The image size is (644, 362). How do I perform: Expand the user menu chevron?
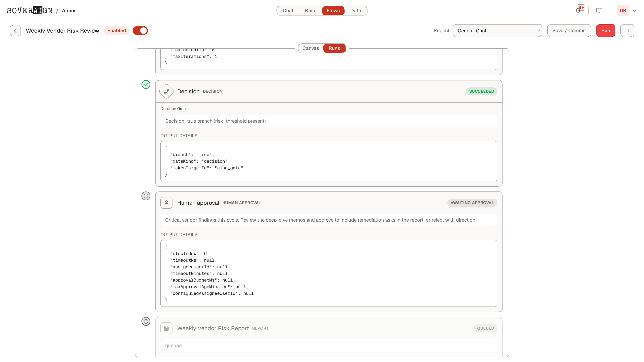(x=634, y=11)
